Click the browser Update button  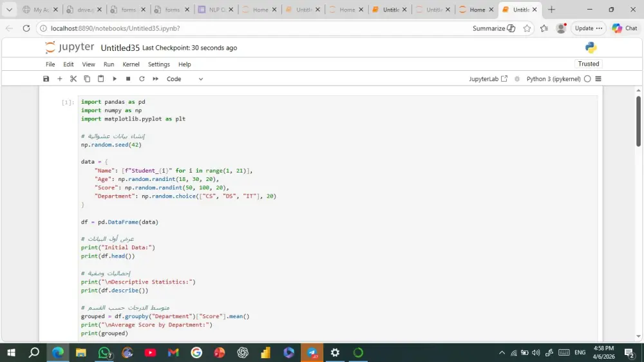(x=588, y=28)
